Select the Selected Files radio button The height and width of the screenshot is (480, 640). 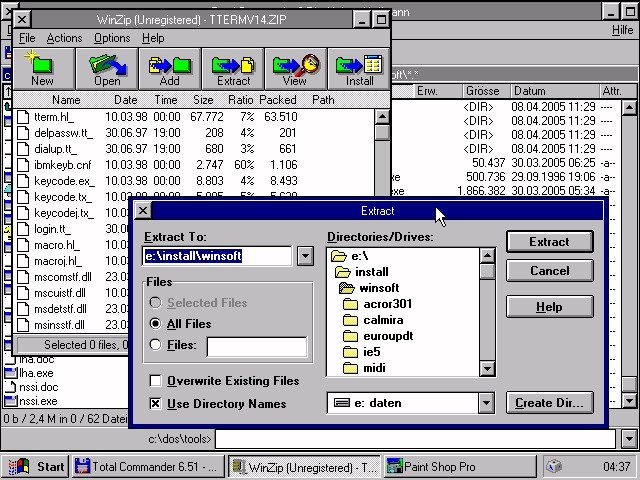coord(155,302)
